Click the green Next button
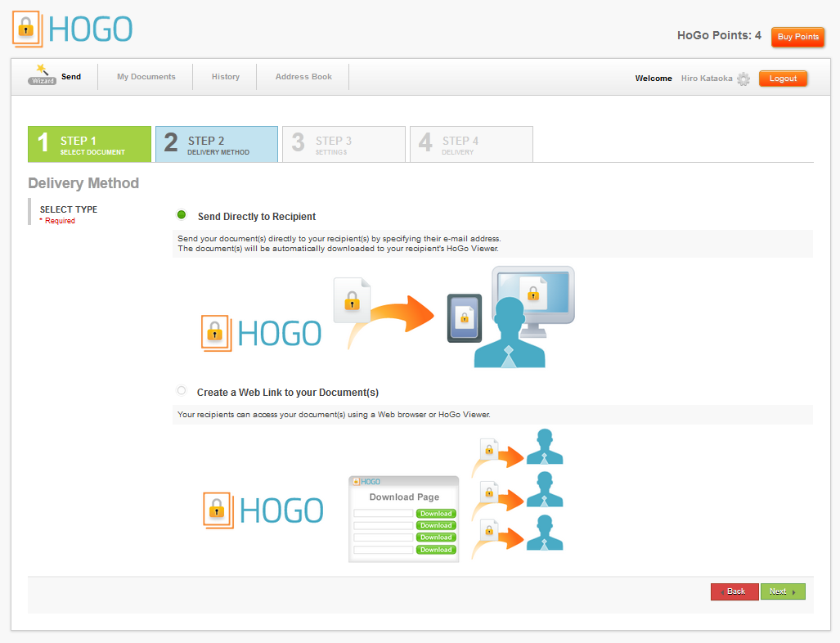The image size is (840, 643). (x=782, y=591)
